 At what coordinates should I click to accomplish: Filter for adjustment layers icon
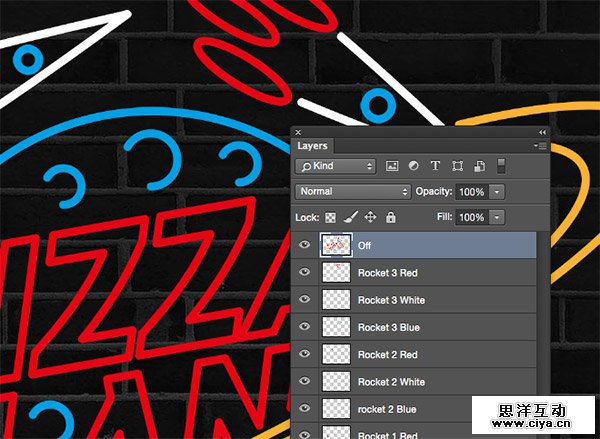coord(413,166)
